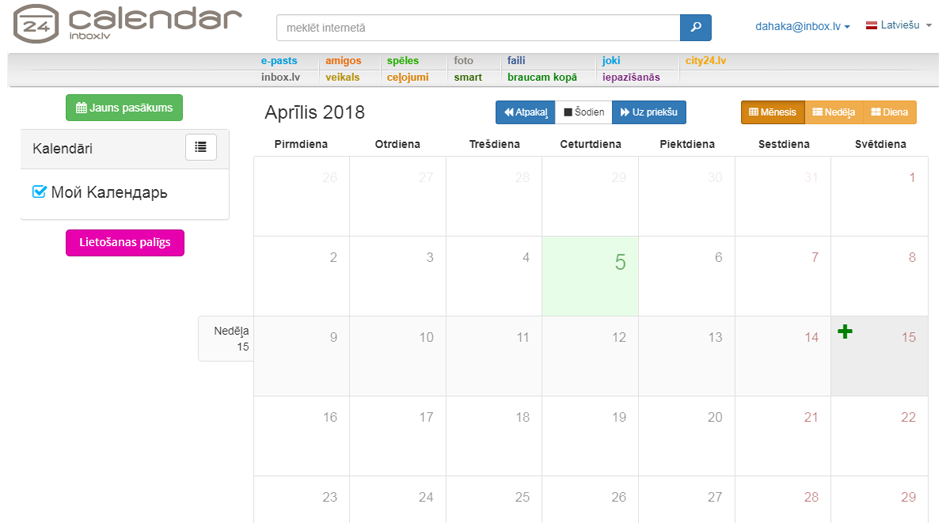Open the smart link
Image resolution: width=950 pixels, height=524 pixels.
[468, 77]
